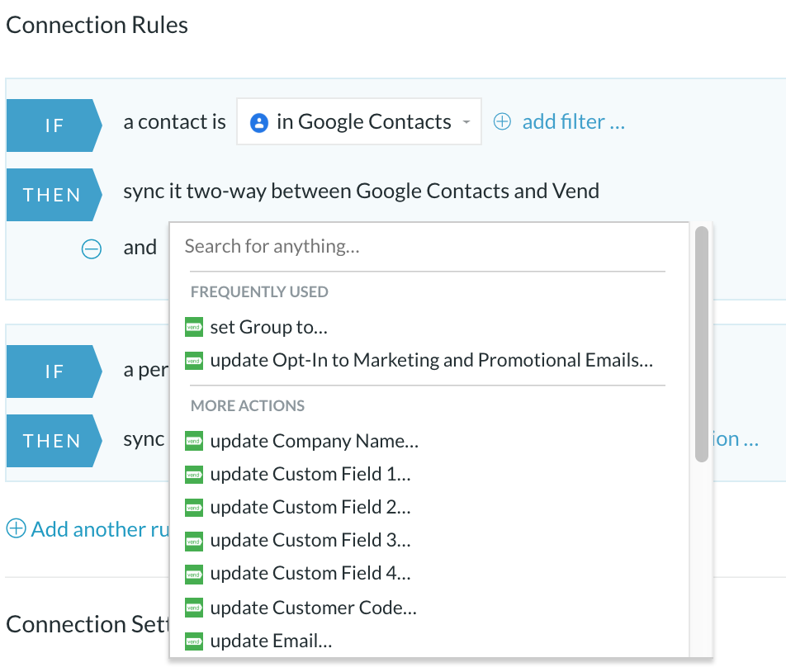Click the partially hidden 'ion ...' link

736,439
